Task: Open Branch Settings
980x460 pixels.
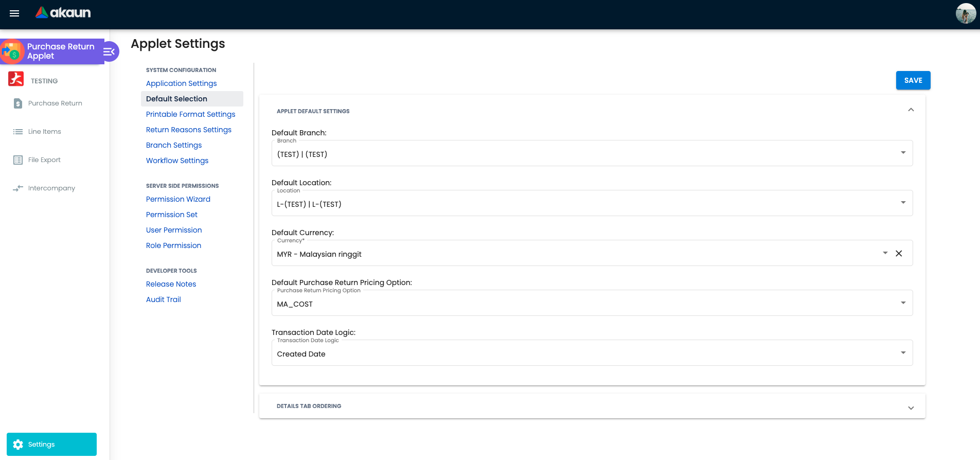Action: [174, 145]
